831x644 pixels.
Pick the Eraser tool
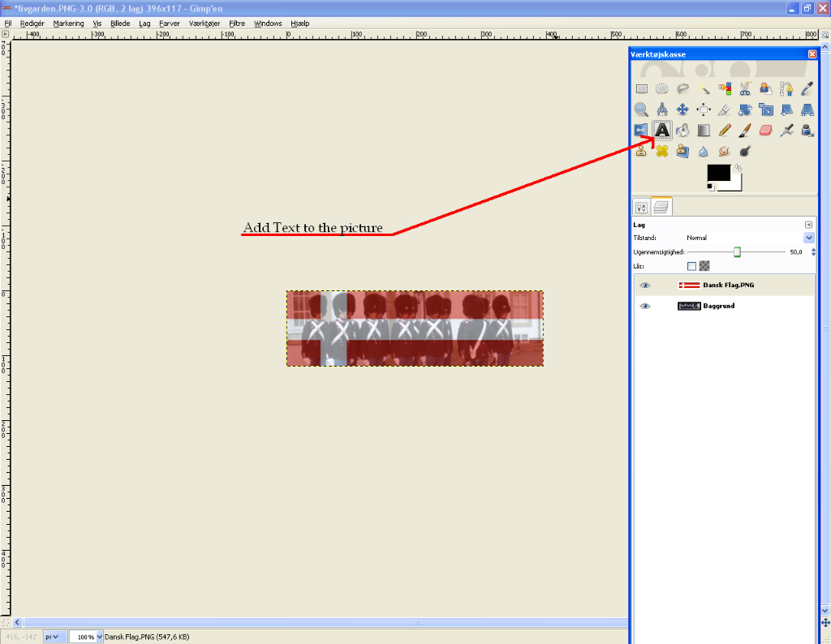tap(765, 130)
